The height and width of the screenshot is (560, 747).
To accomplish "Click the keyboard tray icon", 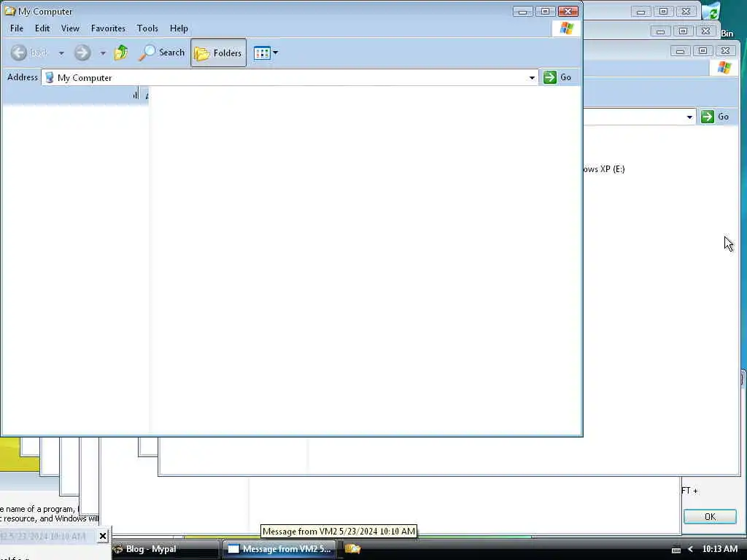I will coord(676,550).
